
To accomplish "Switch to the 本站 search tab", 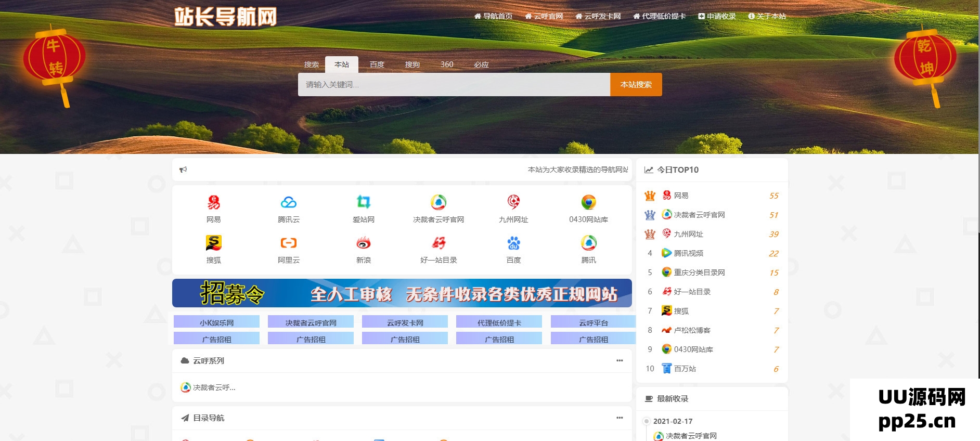I will pos(342,64).
